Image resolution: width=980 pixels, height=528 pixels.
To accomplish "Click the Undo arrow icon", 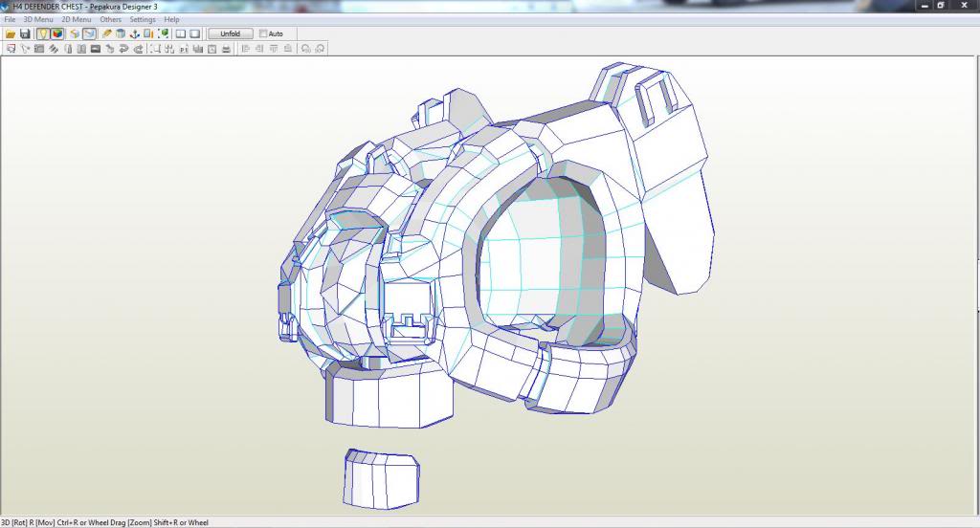I will (123, 49).
